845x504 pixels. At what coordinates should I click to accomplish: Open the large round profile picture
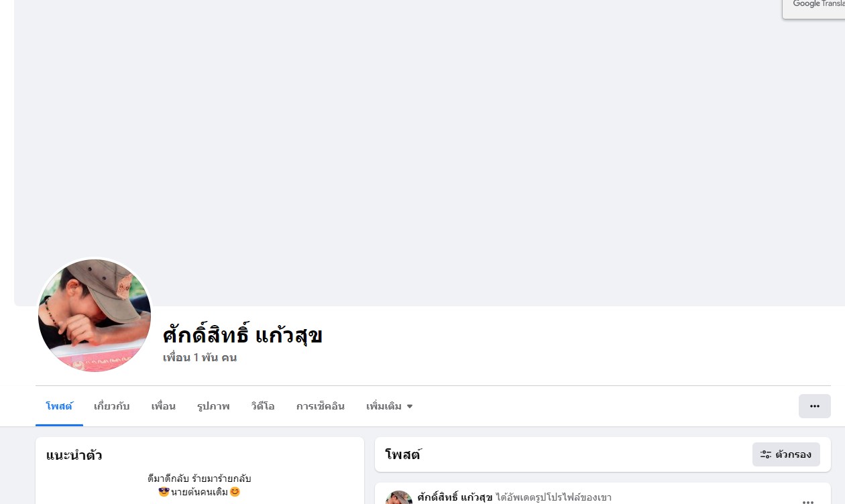[95, 315]
